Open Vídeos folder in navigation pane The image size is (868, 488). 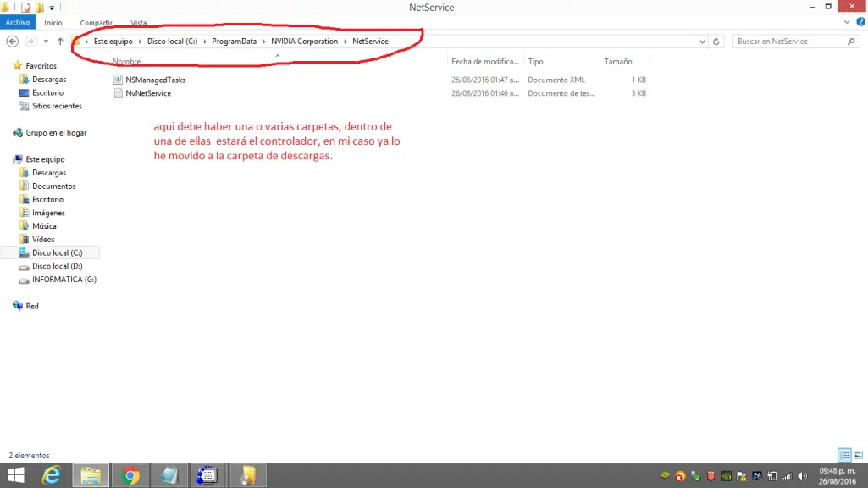tap(43, 239)
